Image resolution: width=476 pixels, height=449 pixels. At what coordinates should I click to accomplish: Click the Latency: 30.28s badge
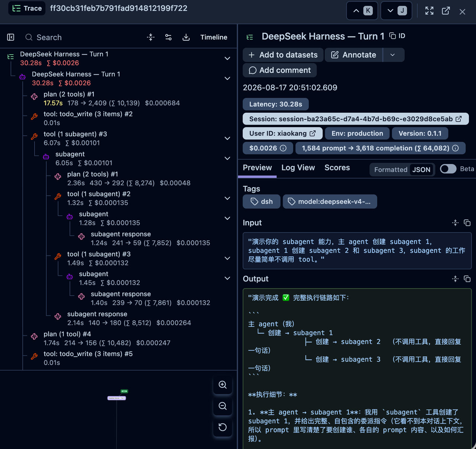[x=276, y=104]
